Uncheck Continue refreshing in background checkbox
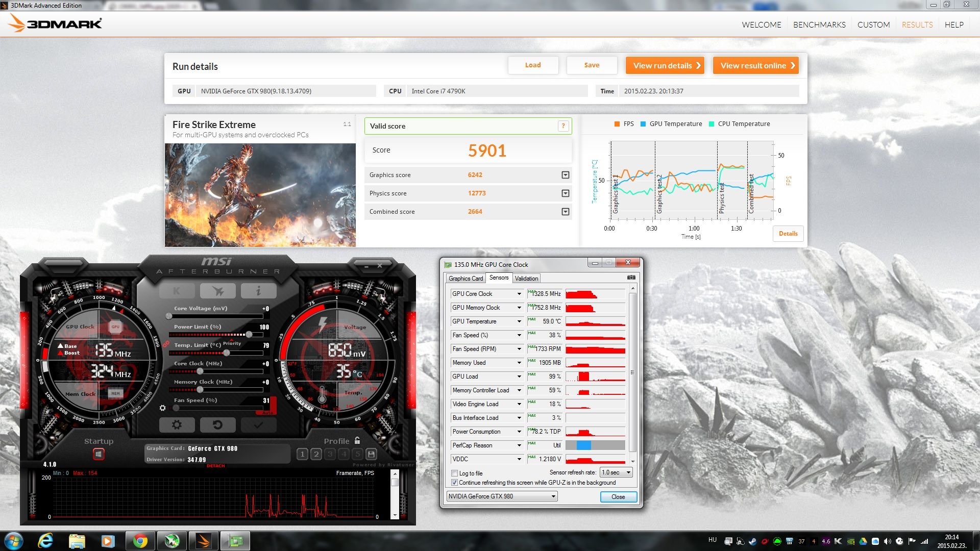Viewport: 980px width, 551px height. pyautogui.click(x=454, y=482)
